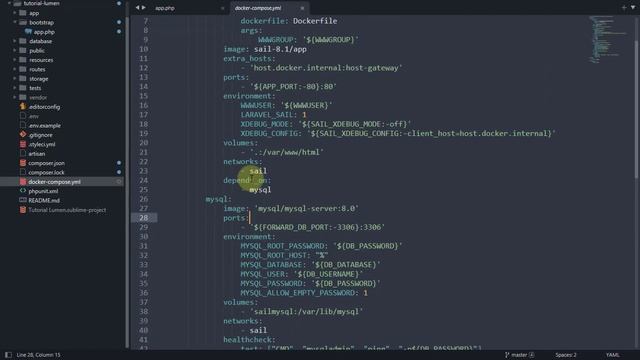Click the database folder icon

[x=23, y=41]
